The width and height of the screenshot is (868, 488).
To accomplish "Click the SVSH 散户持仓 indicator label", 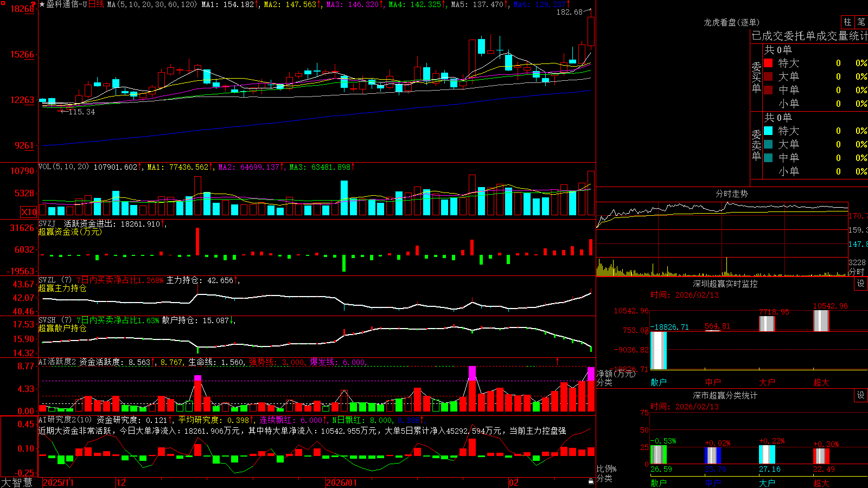I will tap(55, 320).
